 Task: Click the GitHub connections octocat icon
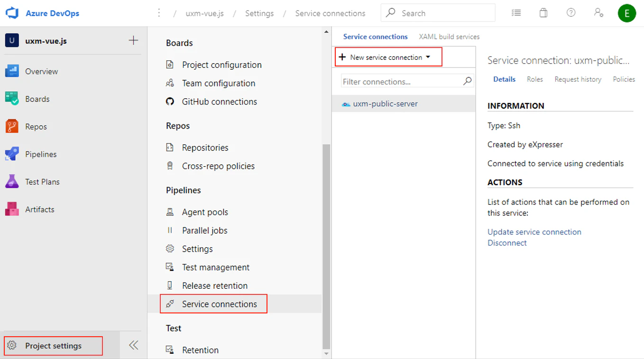170,101
